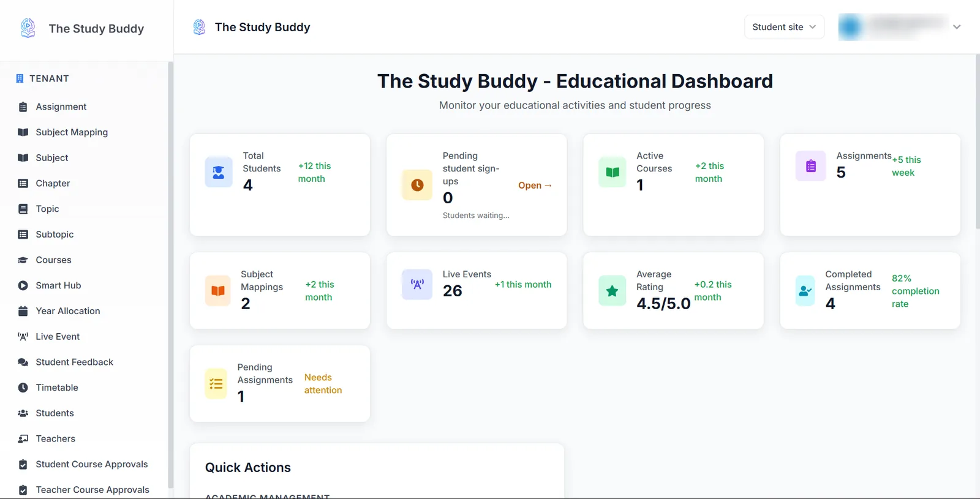Click the Total Students card icon
This screenshot has height=499, width=980.
point(219,172)
